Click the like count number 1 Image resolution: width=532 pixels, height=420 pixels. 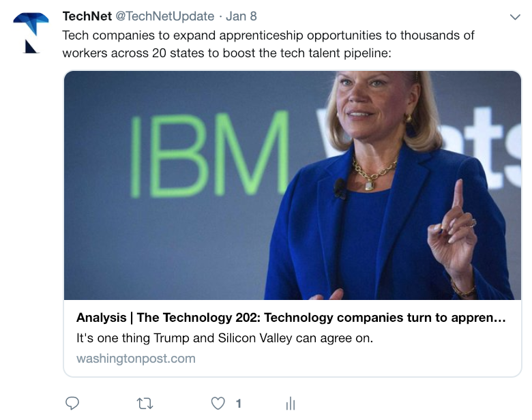tap(239, 404)
